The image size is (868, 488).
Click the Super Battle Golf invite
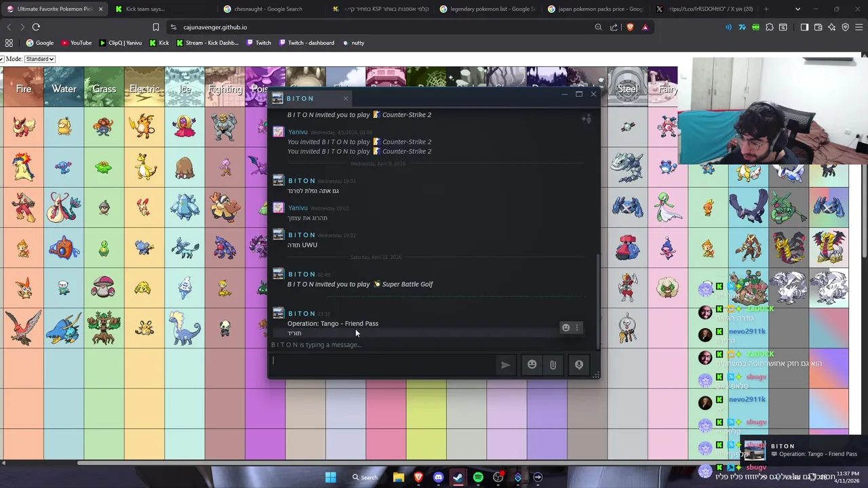(360, 284)
